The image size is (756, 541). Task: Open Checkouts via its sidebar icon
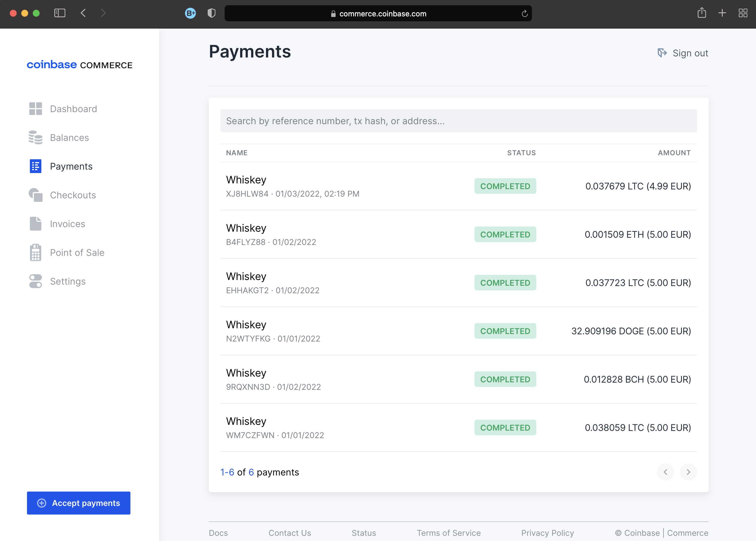tap(35, 195)
